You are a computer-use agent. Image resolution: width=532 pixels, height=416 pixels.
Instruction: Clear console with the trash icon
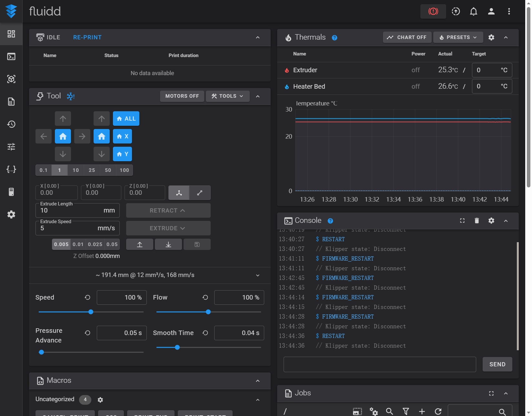tap(477, 221)
